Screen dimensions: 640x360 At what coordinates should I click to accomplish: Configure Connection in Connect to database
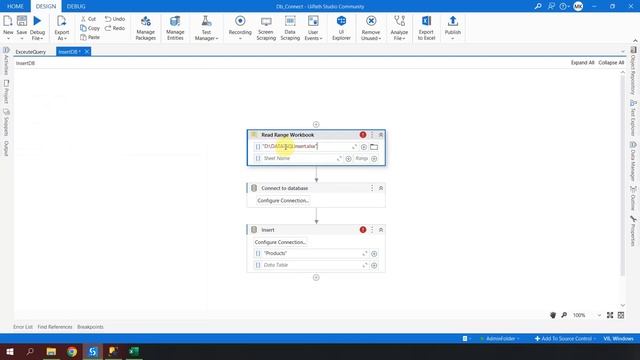pyautogui.click(x=283, y=200)
